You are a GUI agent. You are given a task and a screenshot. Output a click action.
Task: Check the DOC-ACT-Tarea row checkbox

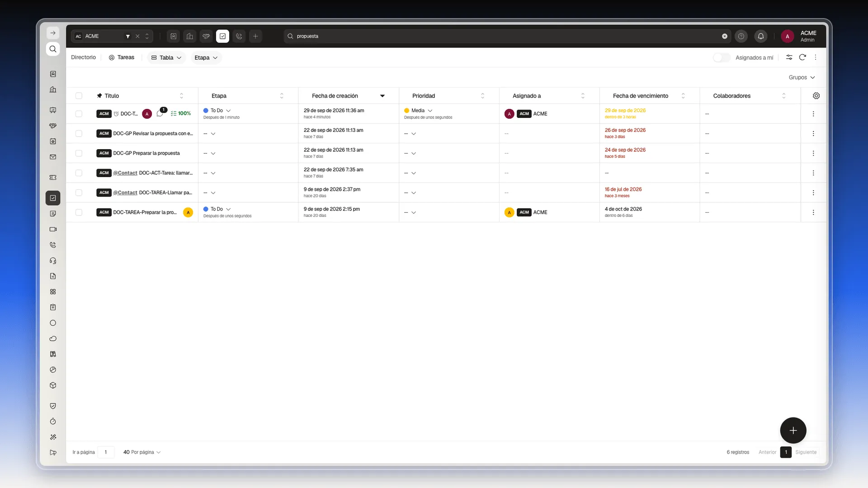coord(79,173)
